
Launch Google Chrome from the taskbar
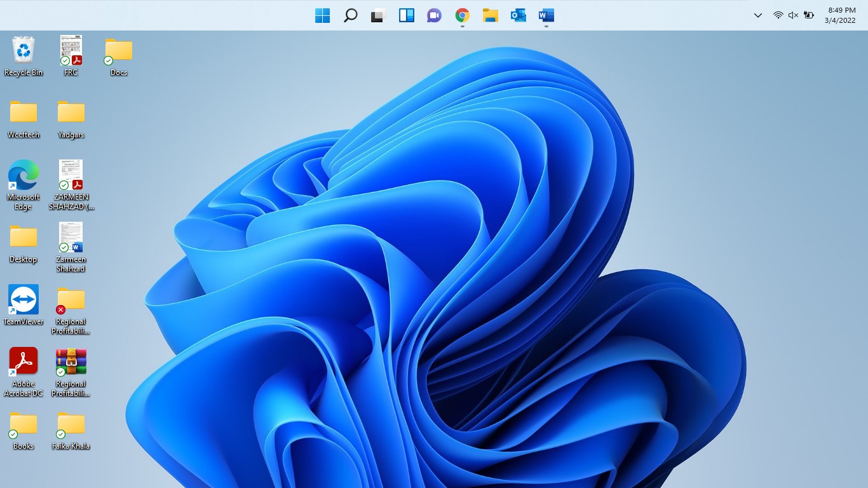(462, 15)
